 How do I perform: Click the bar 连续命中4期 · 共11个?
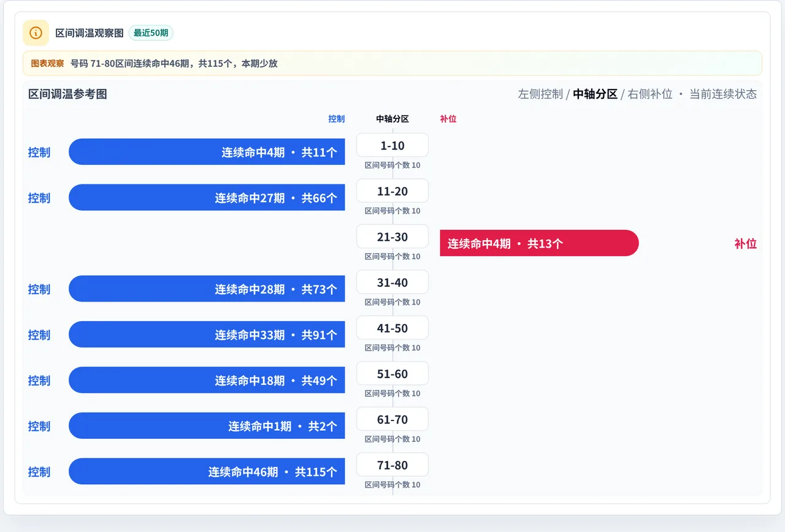point(207,152)
